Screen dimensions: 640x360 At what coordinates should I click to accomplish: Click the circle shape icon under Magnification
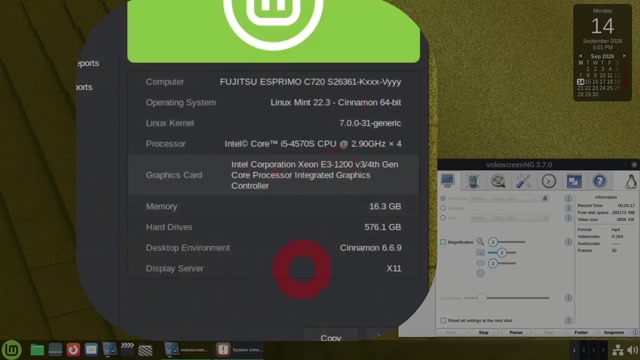pos(480,273)
